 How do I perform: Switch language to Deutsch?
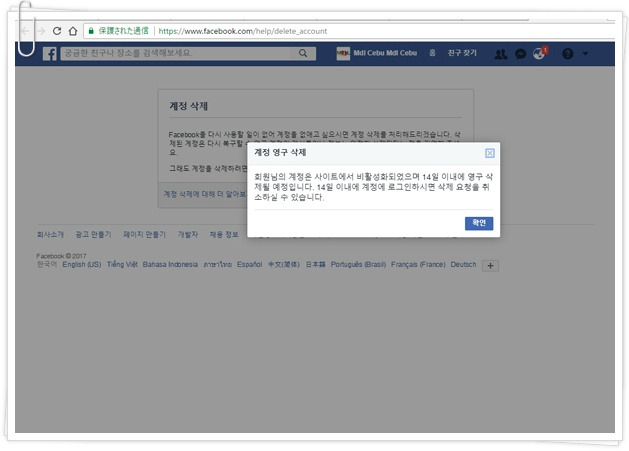(x=463, y=264)
